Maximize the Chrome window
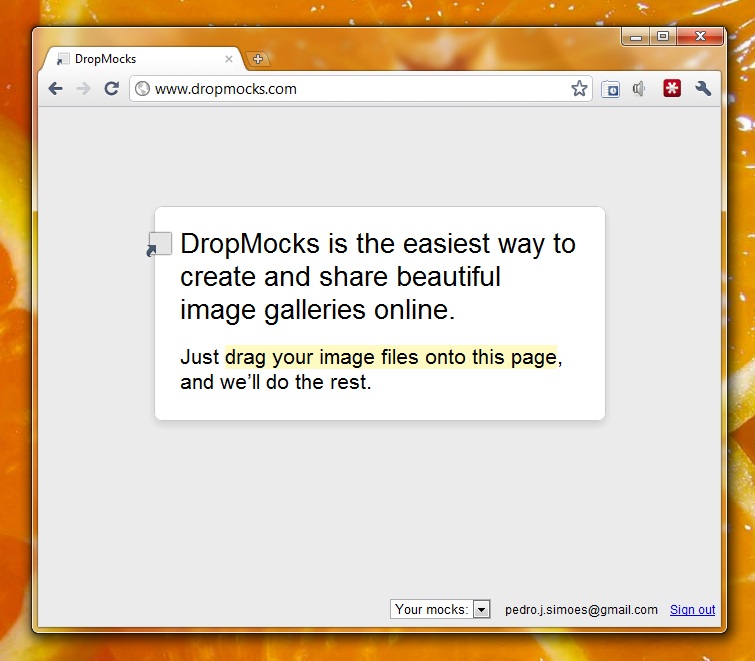Viewport: 755px width, 661px height. click(x=663, y=37)
